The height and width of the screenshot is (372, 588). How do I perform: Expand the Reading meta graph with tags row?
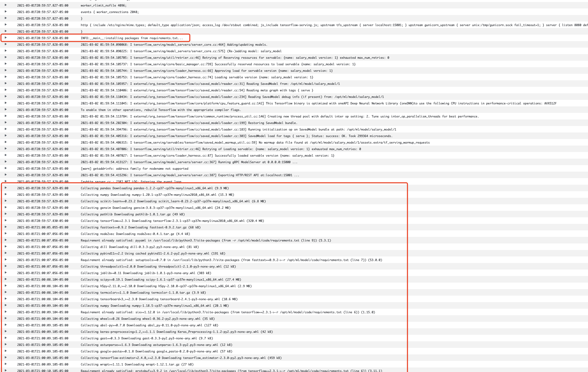click(6, 90)
